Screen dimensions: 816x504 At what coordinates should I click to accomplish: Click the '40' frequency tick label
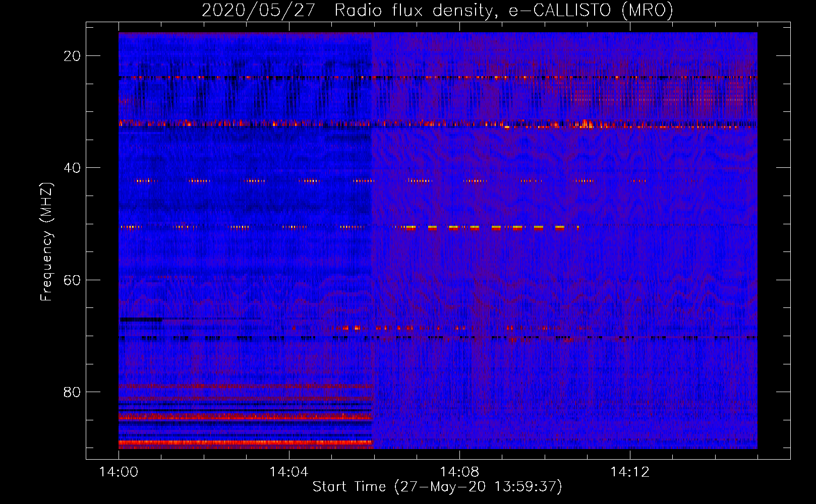[x=72, y=168]
